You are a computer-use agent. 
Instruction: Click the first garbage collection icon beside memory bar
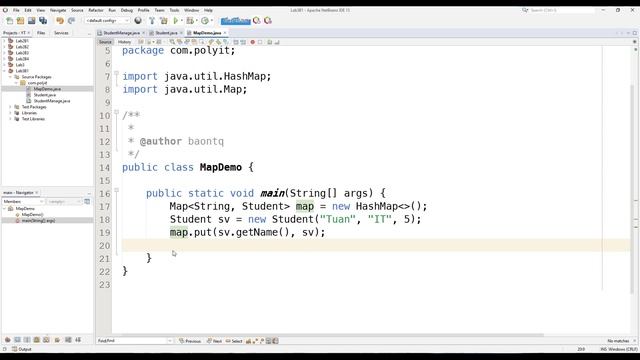(x=257, y=20)
